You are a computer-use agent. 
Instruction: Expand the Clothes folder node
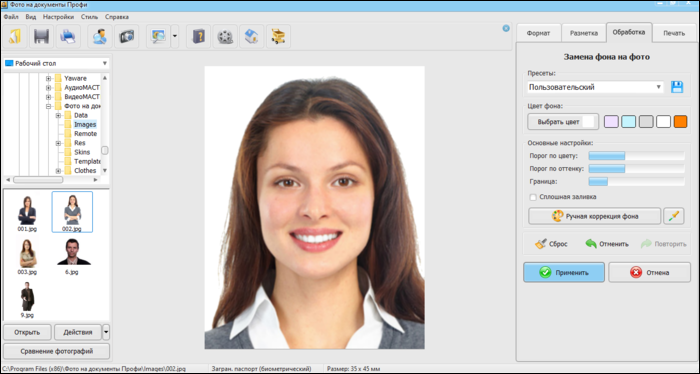(x=58, y=171)
